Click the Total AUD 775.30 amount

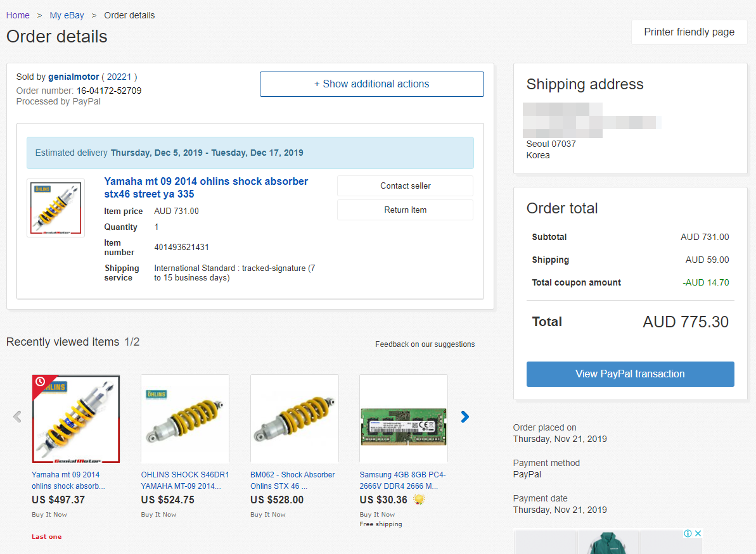[686, 322]
